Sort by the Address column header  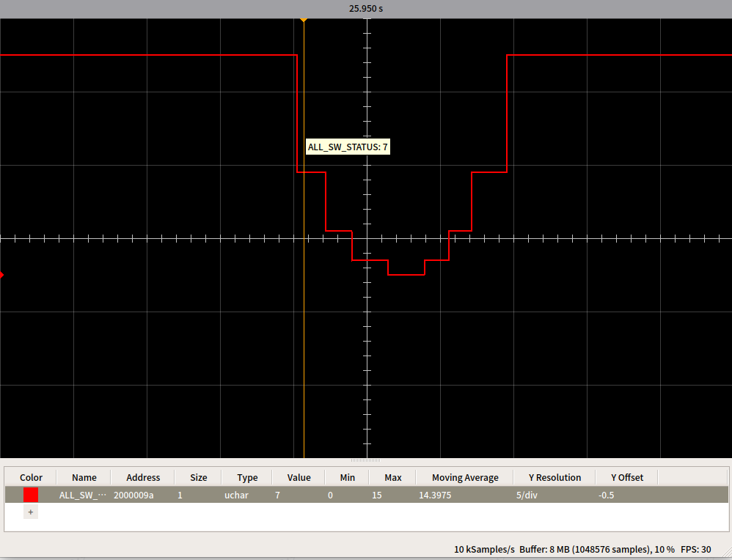[143, 477]
